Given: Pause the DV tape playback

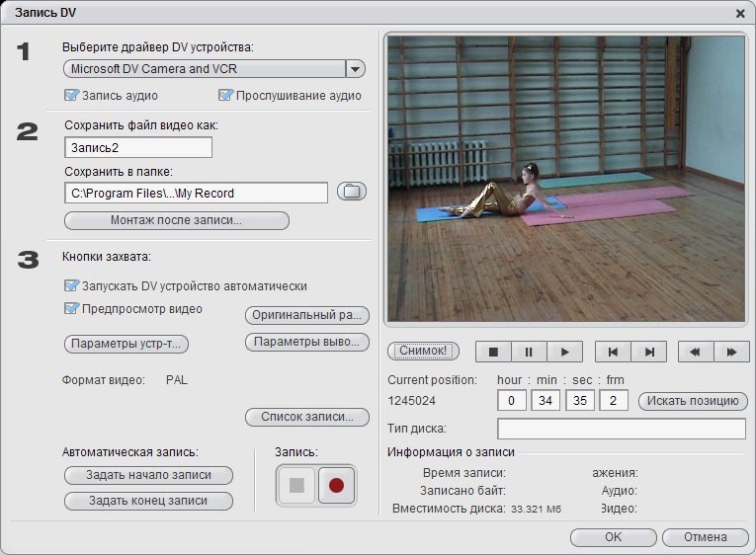Looking at the screenshot, I should [529, 353].
